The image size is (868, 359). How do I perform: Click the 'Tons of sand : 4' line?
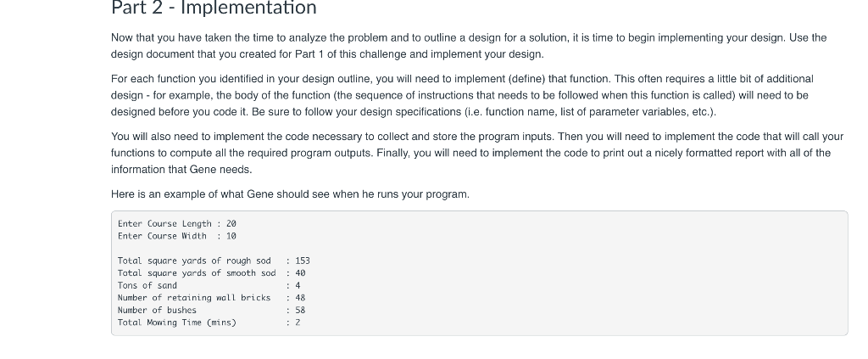(x=209, y=286)
